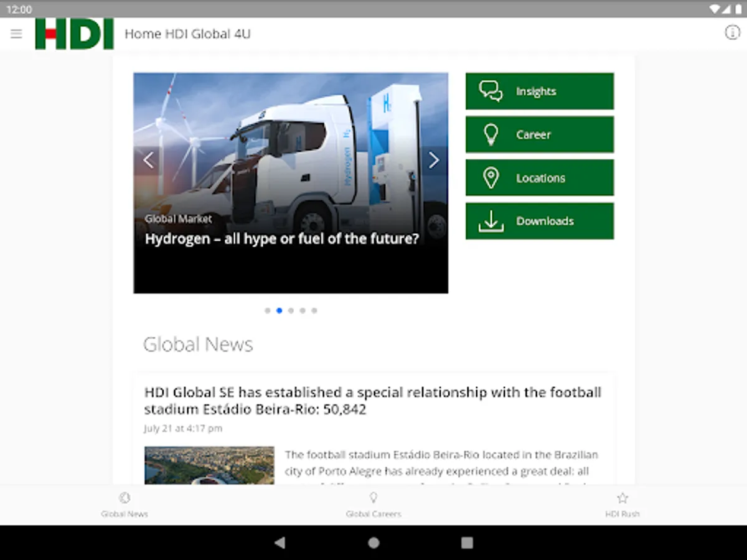
Task: Tap the Android back button
Action: click(280, 543)
